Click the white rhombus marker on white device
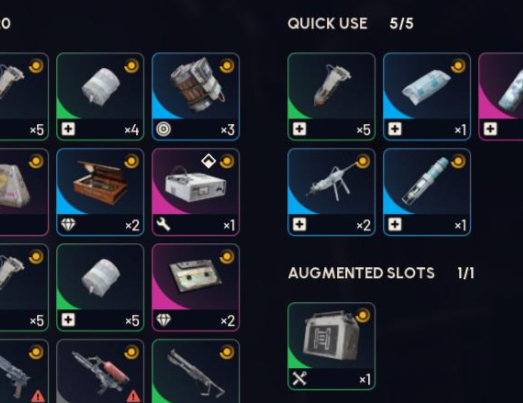This screenshot has width=523, height=403. coord(208,161)
